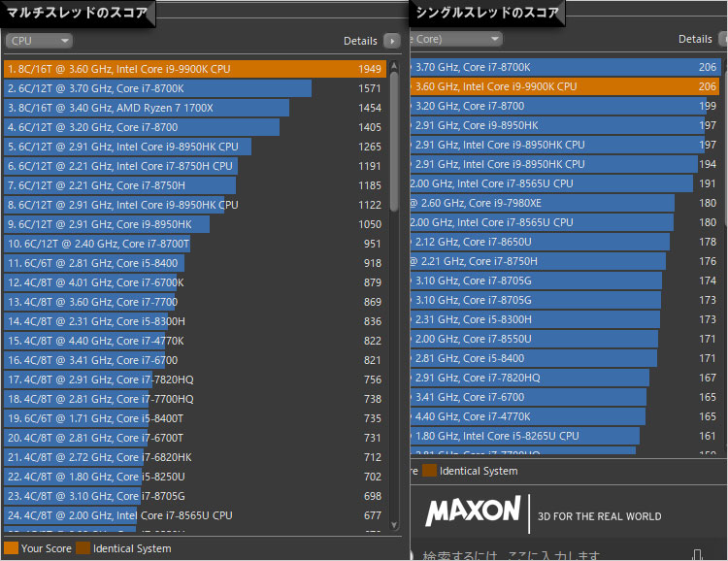The image size is (728, 561).
Task: Select the Core i7-6700K row
Action: [195, 282]
